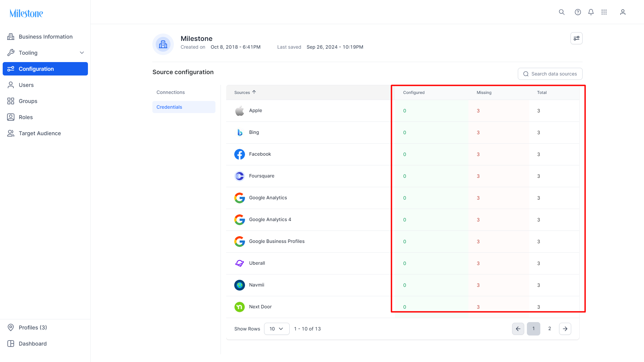Image resolution: width=644 pixels, height=362 pixels.
Task: Select page 1 in pagination
Action: [533, 329]
